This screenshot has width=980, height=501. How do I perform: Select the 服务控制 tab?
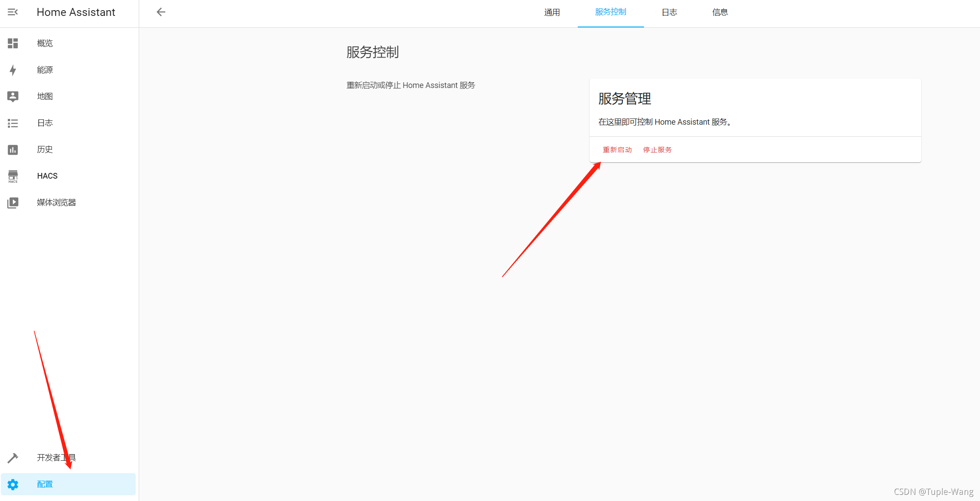point(610,12)
